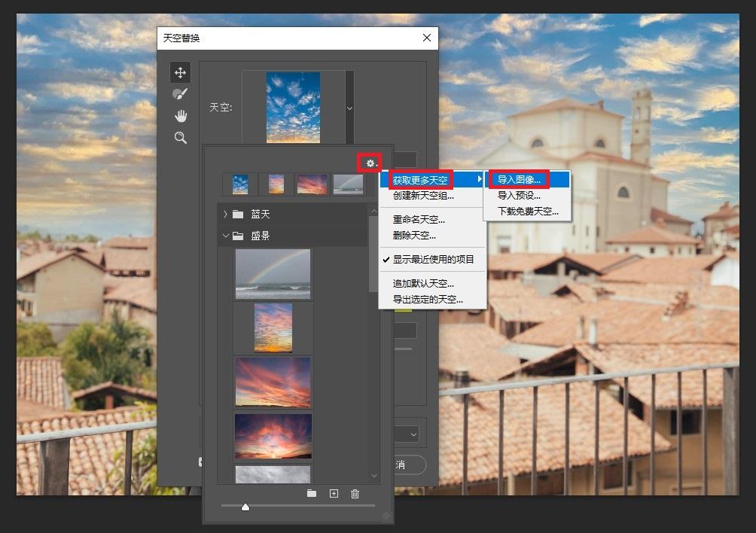Select the Sky Brush tool
The image size is (756, 533).
click(x=180, y=94)
